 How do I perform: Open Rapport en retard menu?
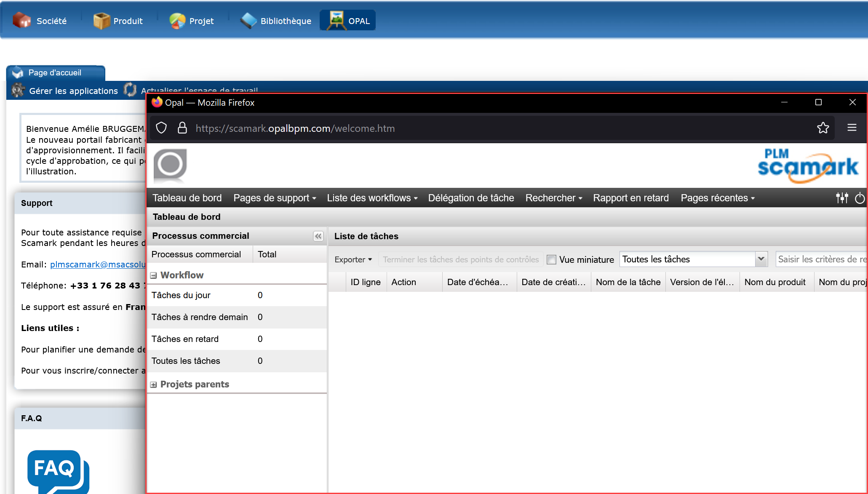pos(631,198)
